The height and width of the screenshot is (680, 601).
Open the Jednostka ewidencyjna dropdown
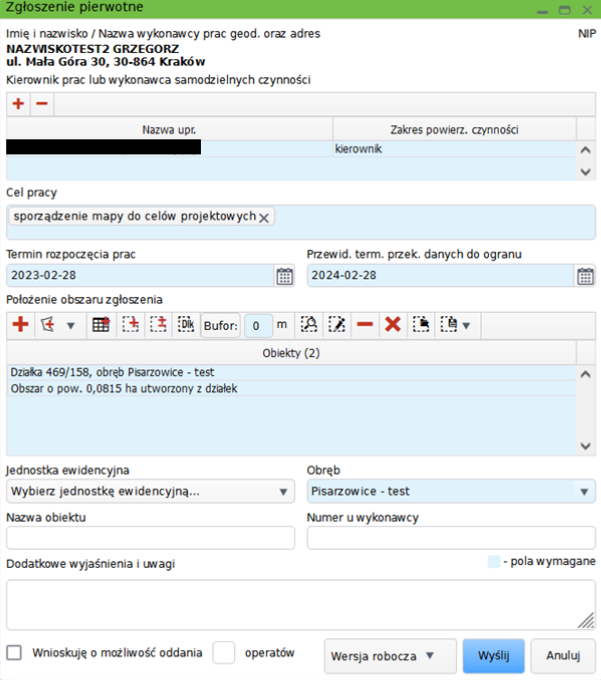[x=150, y=491]
